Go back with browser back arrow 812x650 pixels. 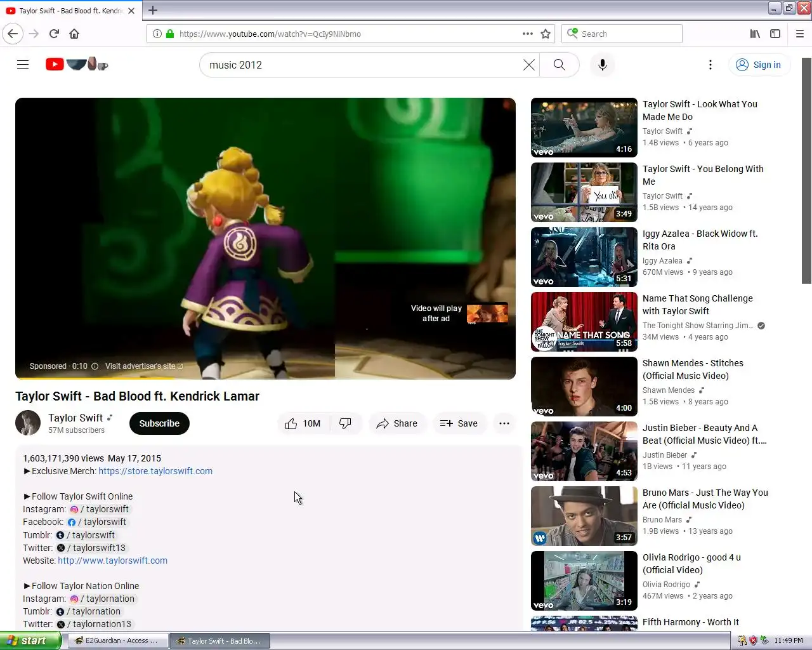[13, 34]
